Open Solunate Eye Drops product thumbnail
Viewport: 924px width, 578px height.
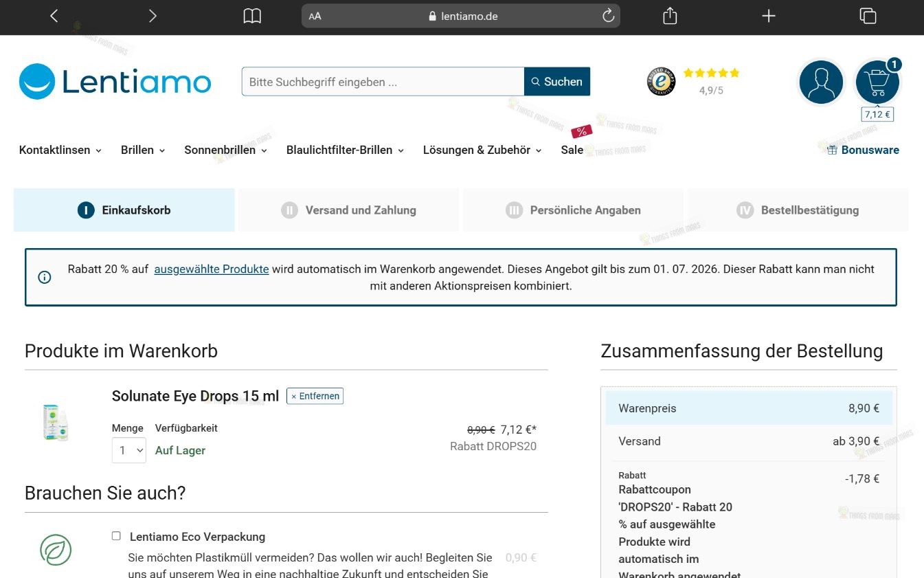point(56,422)
